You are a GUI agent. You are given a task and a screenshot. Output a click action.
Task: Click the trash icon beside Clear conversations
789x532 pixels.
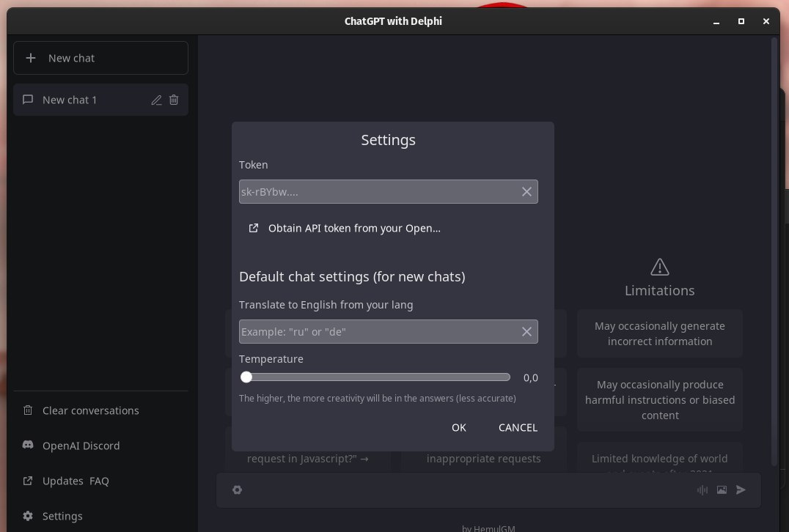(x=27, y=410)
